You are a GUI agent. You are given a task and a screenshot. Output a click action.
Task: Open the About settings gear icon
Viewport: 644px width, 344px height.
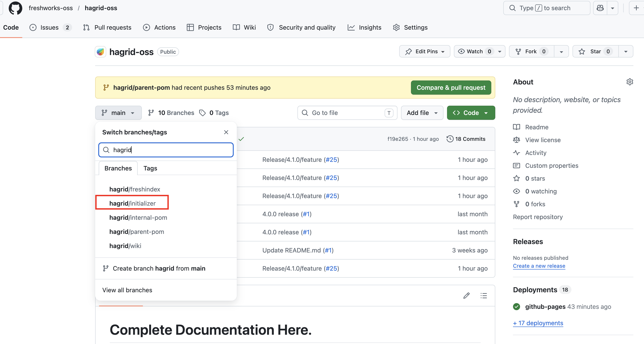point(629,82)
